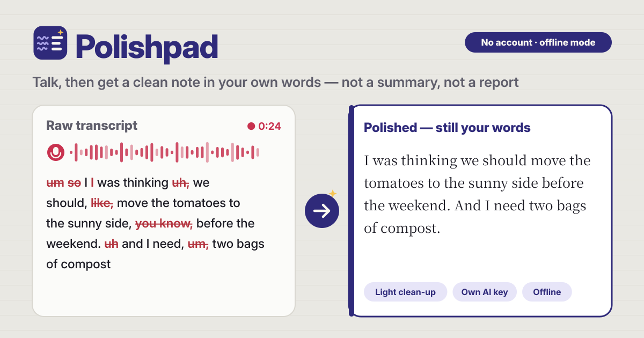Toggle the Light clean-up chip
This screenshot has height=338, width=644.
(x=405, y=292)
